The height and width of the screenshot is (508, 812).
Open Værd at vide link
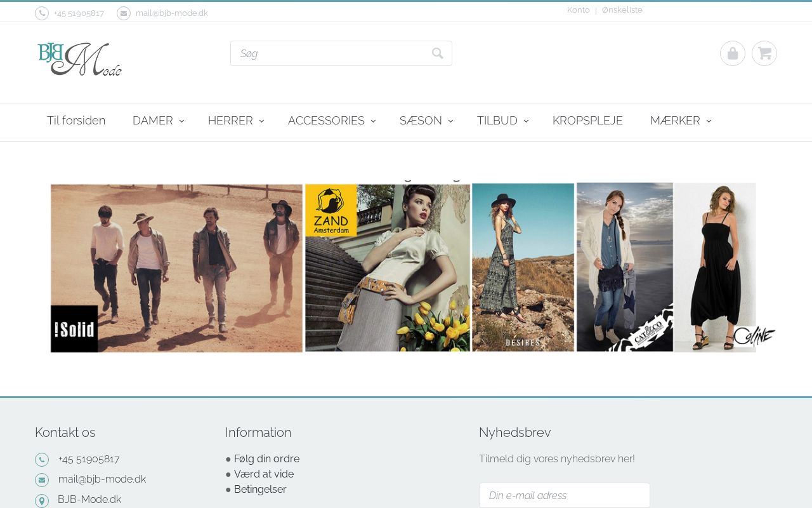pyautogui.click(x=264, y=474)
